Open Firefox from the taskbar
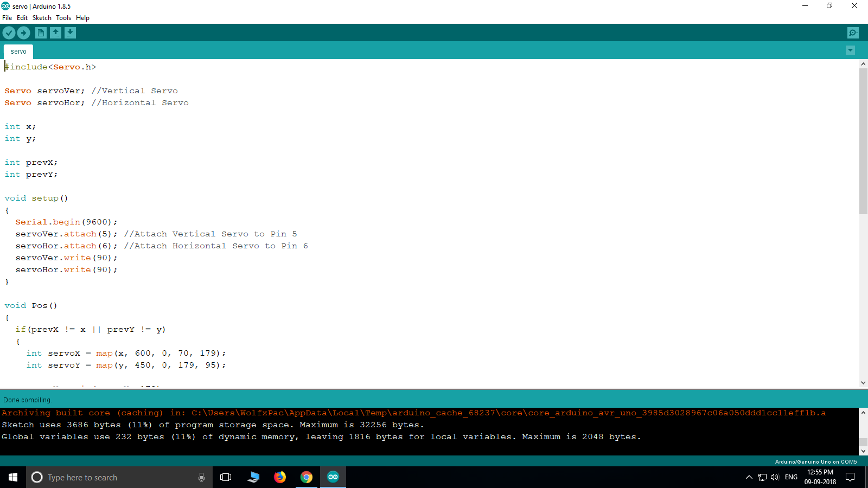 (x=279, y=477)
